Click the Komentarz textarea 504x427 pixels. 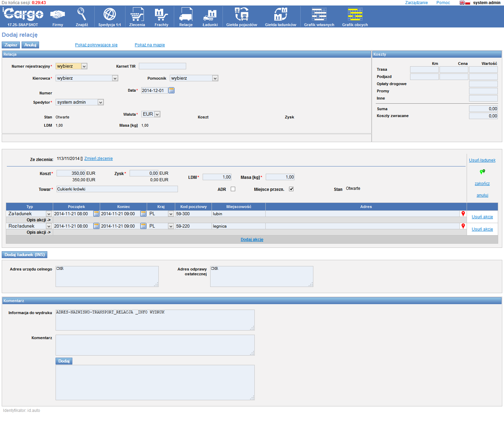[155, 345]
